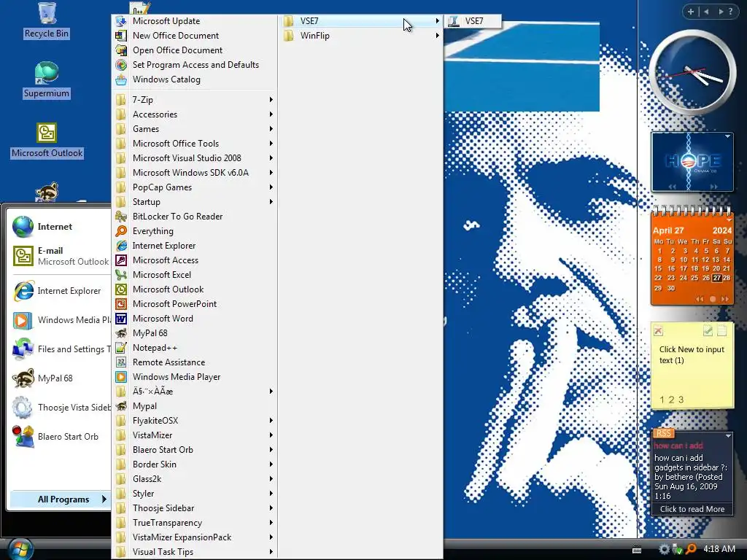Launch Microsoft PowerPoint
Image resolution: width=747 pixels, height=560 pixels.
coord(195,304)
